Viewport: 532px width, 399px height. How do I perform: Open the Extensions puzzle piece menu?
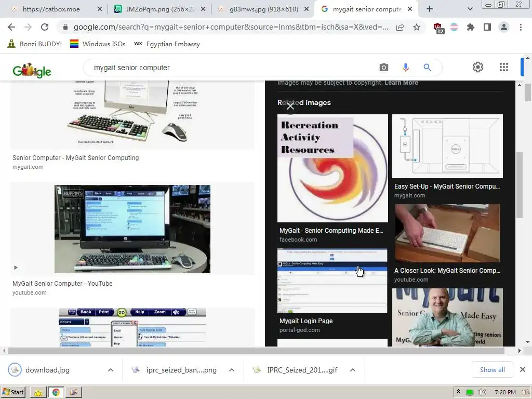(x=471, y=27)
